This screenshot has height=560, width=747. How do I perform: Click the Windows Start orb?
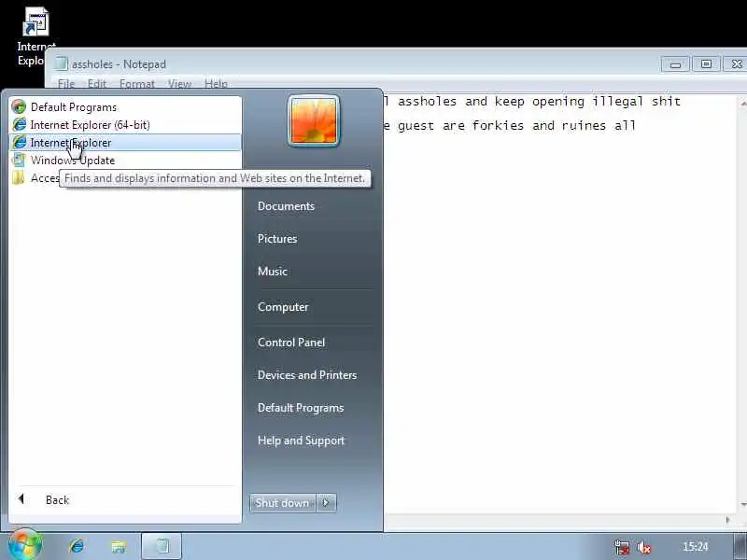tap(24, 545)
